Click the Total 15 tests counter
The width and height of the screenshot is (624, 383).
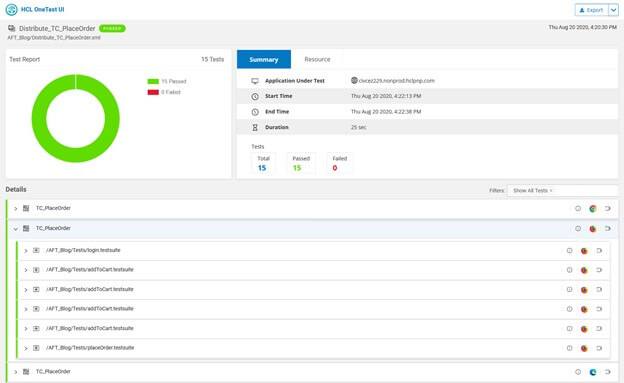click(x=263, y=163)
